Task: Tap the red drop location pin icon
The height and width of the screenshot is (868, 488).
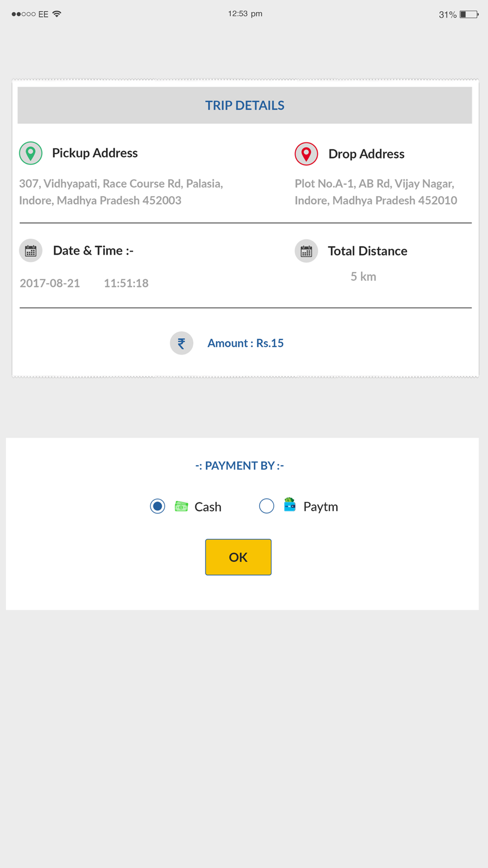Action: pyautogui.click(x=306, y=154)
